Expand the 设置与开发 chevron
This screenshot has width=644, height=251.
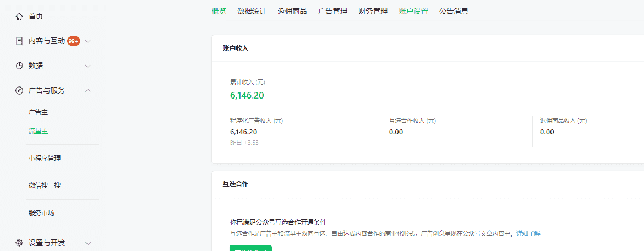click(x=88, y=243)
